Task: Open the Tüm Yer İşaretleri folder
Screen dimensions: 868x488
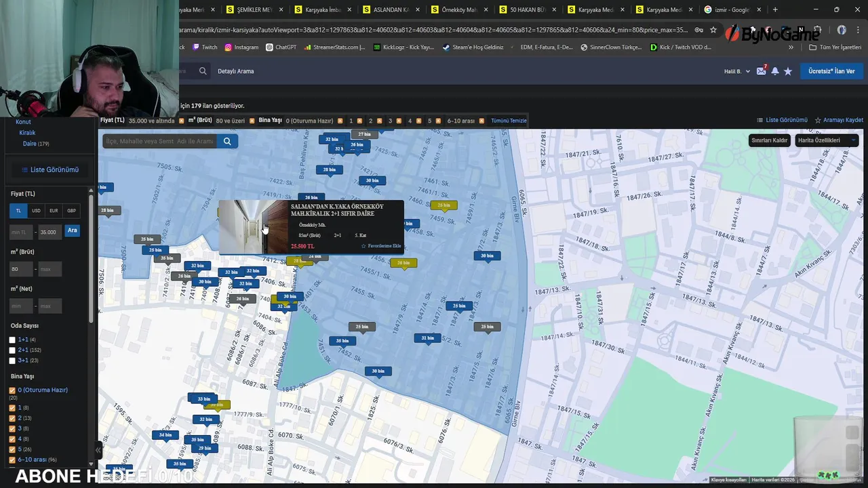Action: click(835, 47)
